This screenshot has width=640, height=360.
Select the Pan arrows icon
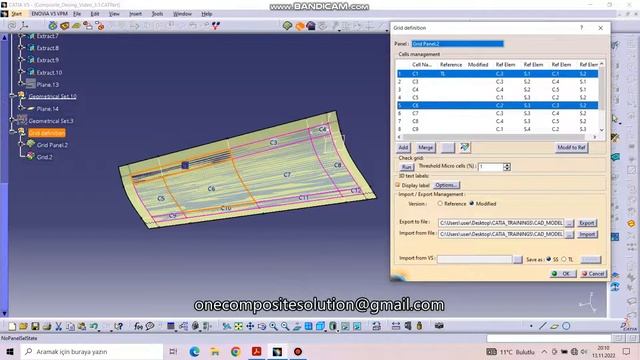point(250,326)
